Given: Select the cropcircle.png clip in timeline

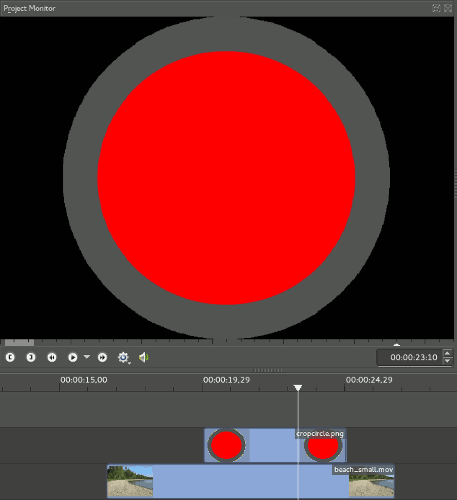Looking at the screenshot, I should (275, 445).
